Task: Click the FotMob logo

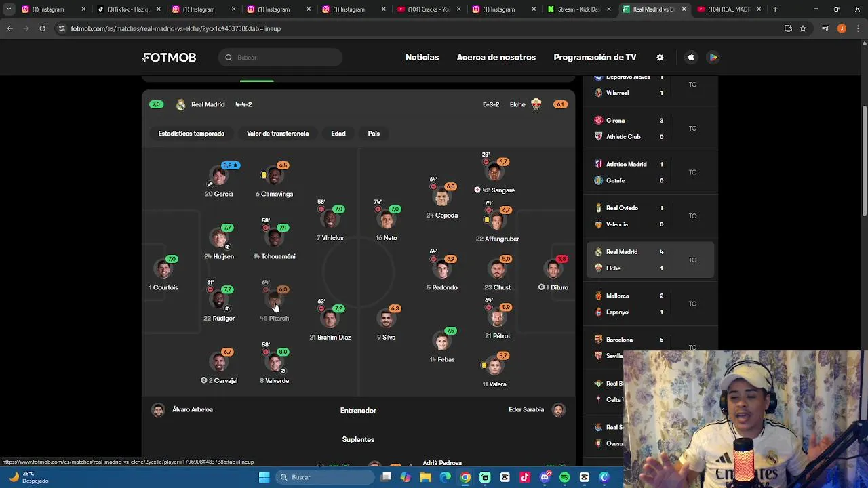Action: [x=170, y=58]
